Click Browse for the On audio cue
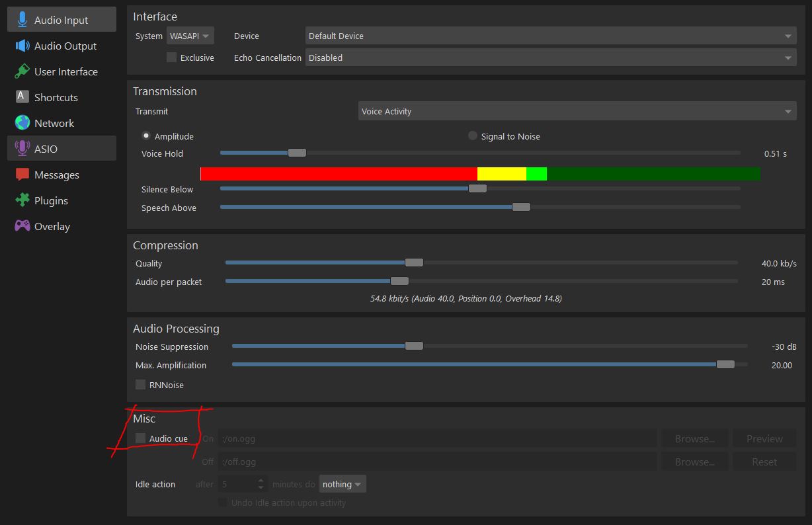Viewport: 812px width, 525px height. coord(695,438)
